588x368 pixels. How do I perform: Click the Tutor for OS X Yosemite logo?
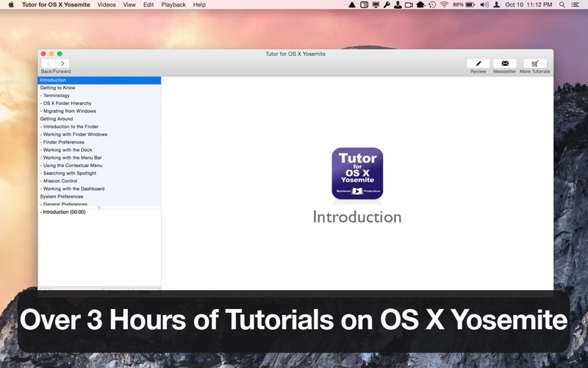357,173
